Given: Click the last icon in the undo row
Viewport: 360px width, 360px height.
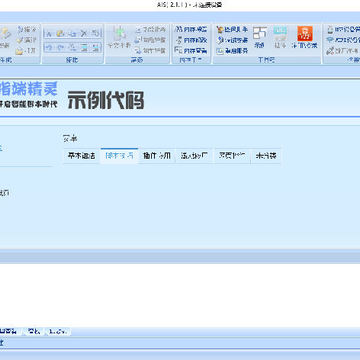Looking at the screenshot, I should click(x=96, y=48).
